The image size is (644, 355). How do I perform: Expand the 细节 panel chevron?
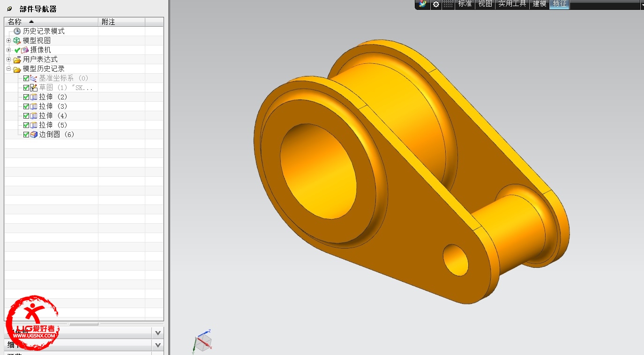pos(158,345)
